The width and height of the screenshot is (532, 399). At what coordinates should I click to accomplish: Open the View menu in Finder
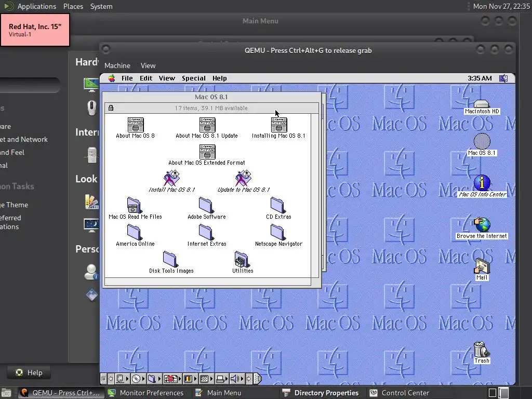(x=167, y=78)
